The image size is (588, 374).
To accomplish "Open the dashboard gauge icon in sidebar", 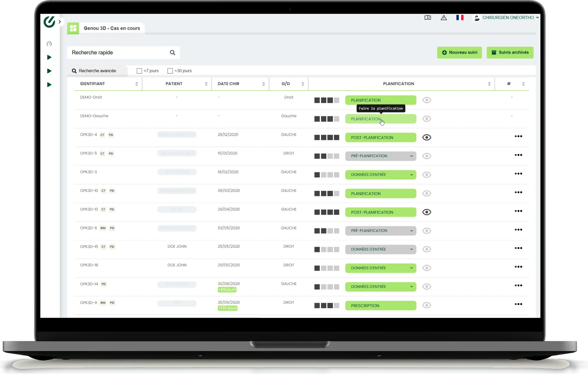I will 49,44.
